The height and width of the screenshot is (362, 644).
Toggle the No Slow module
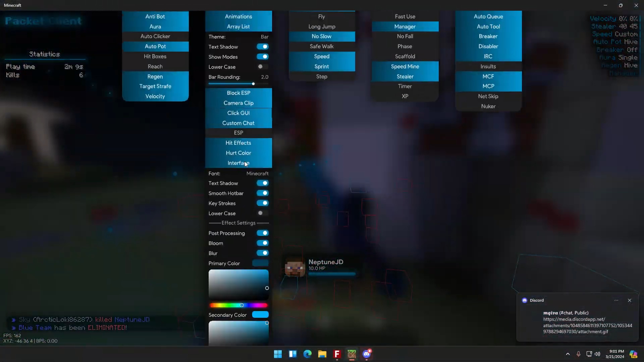pyautogui.click(x=322, y=36)
